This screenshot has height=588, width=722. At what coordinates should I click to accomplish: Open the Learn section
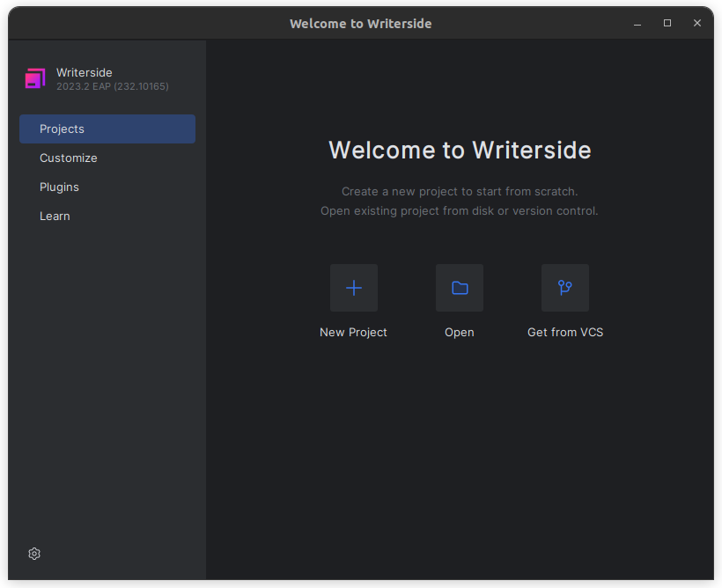pyautogui.click(x=55, y=217)
